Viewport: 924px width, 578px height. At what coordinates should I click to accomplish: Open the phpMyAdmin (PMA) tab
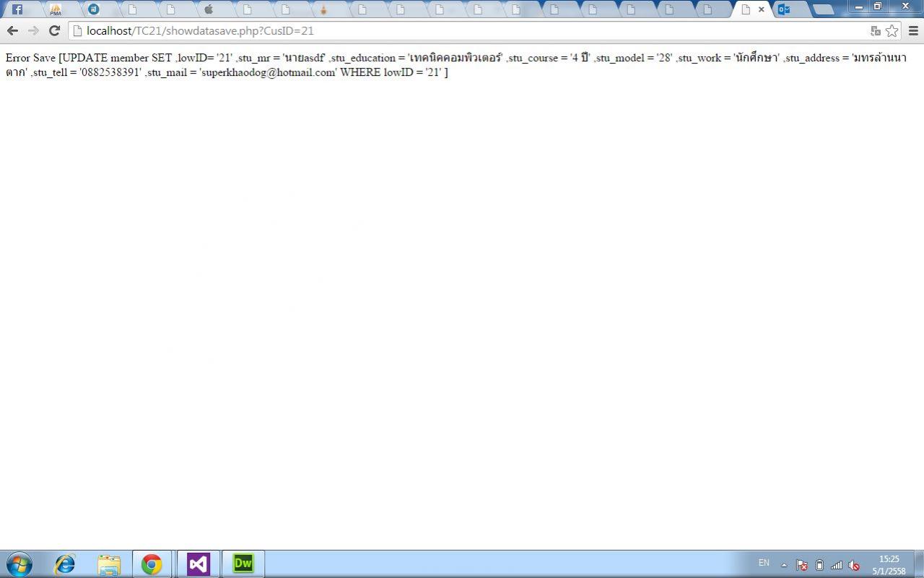pos(56,9)
